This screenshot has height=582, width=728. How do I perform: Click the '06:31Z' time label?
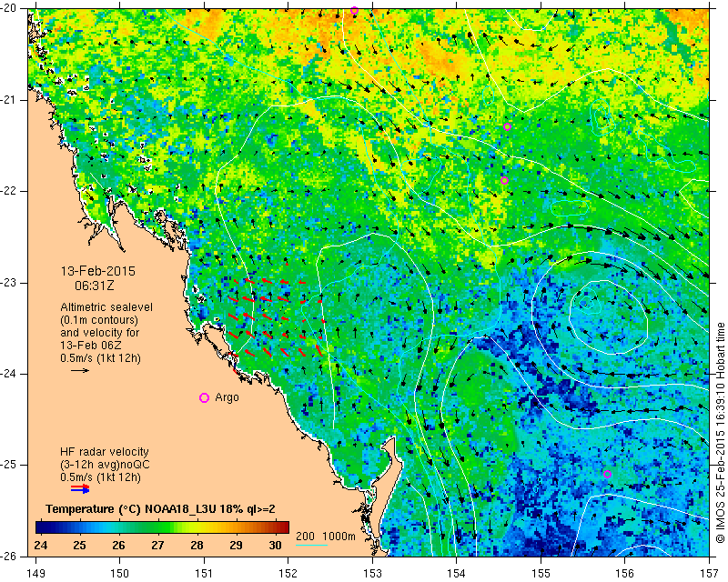pyautogui.click(x=95, y=286)
